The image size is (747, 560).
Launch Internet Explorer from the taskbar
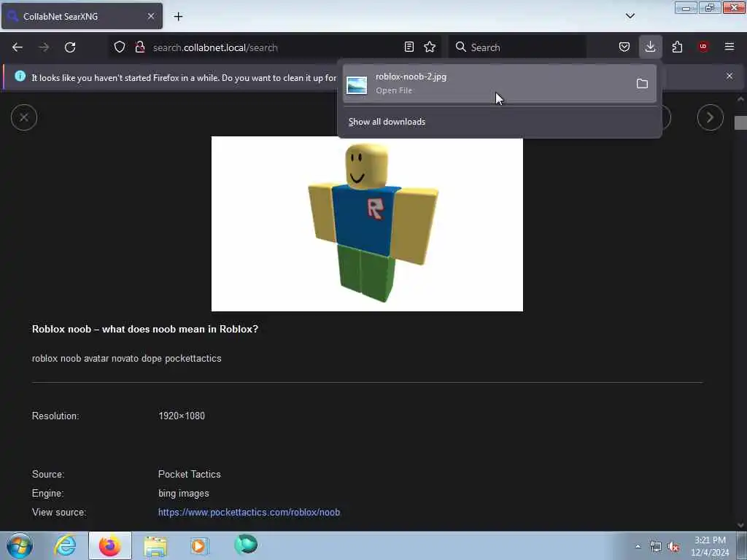pos(65,545)
